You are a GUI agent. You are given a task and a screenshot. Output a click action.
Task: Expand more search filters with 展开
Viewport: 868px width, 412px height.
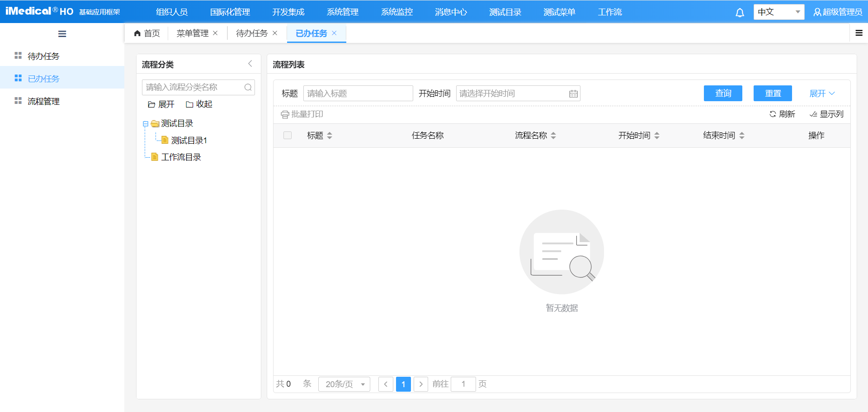pyautogui.click(x=821, y=94)
